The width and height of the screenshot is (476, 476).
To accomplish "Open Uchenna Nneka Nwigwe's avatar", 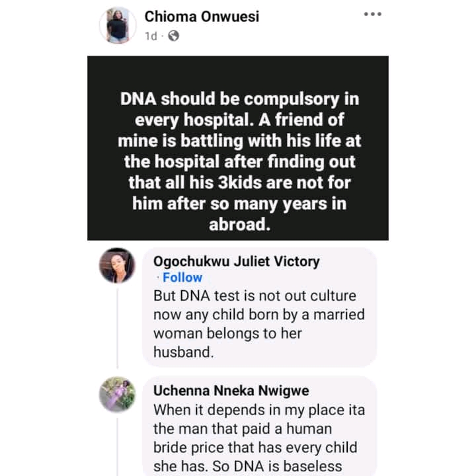I will [118, 395].
